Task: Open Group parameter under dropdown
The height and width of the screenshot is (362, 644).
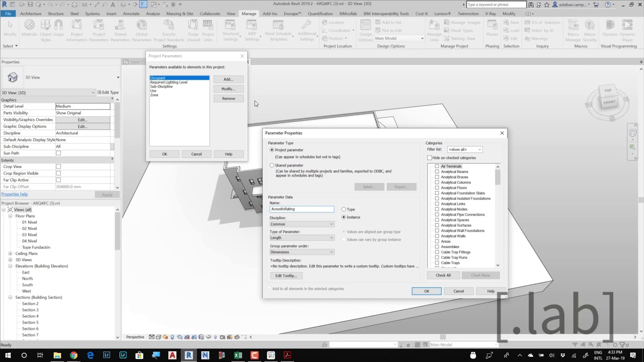Action: [x=302, y=252]
